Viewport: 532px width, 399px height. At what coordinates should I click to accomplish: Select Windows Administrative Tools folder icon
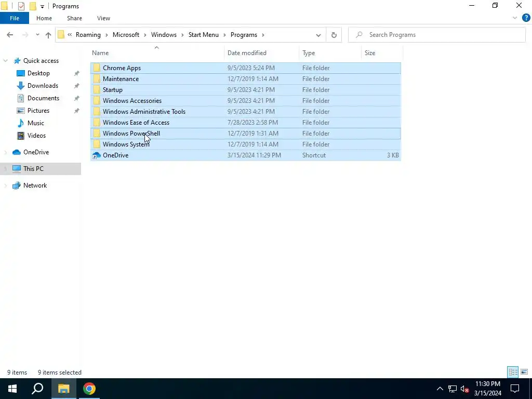click(x=97, y=111)
